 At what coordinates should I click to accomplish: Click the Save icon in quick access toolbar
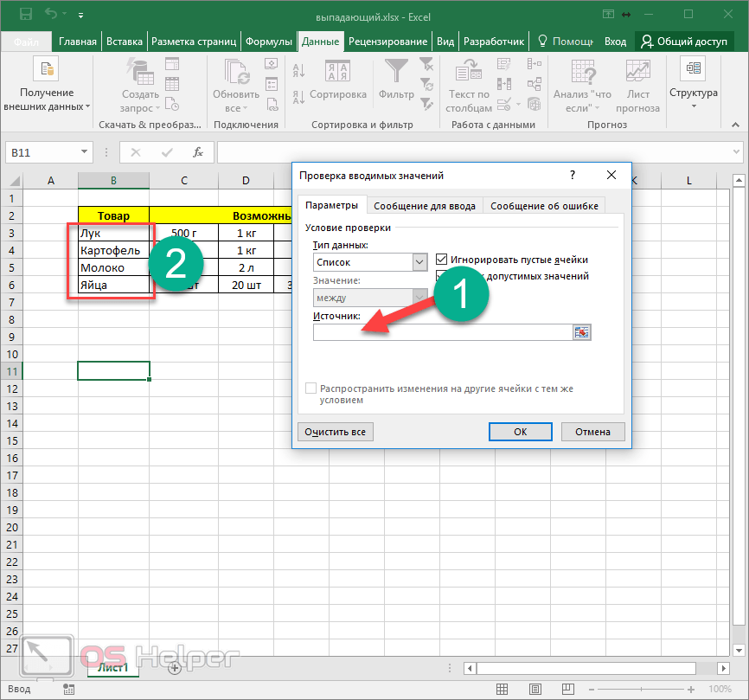[26, 15]
